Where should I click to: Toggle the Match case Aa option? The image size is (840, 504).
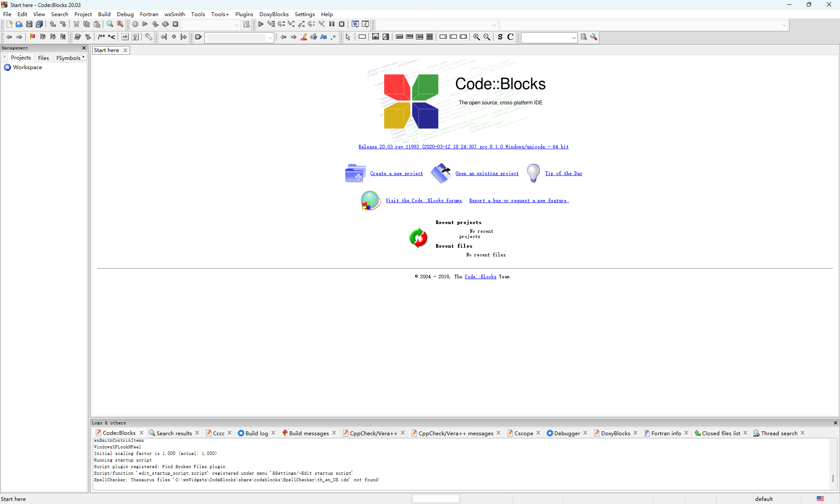pyautogui.click(x=324, y=37)
